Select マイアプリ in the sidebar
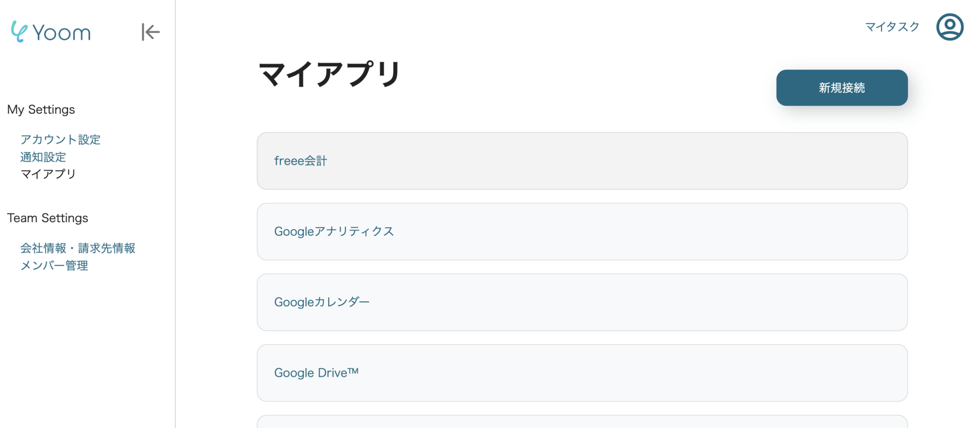The height and width of the screenshot is (428, 980). 48,174
